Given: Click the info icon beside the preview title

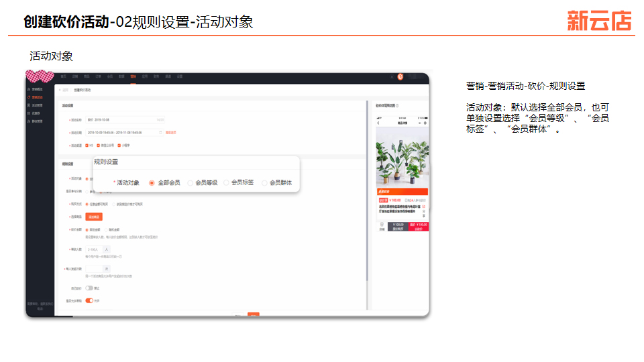Looking at the screenshot, I should [397, 106].
